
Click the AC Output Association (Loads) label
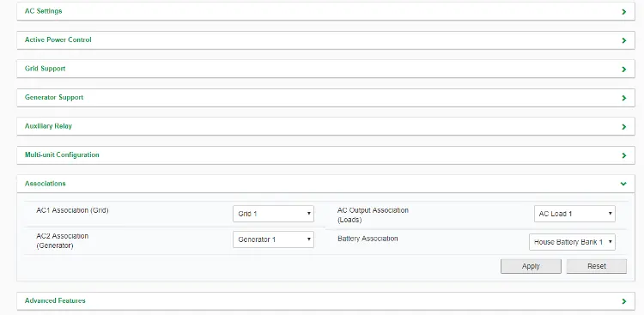(373, 215)
